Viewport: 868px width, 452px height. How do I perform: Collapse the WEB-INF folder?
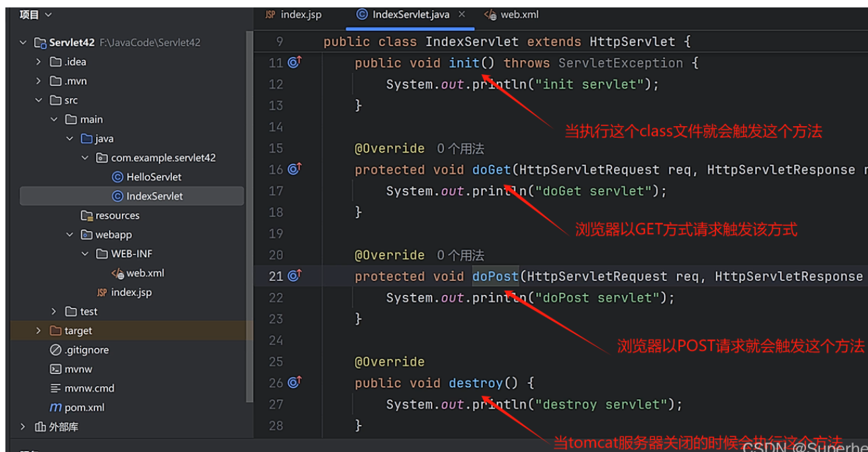click(x=84, y=254)
